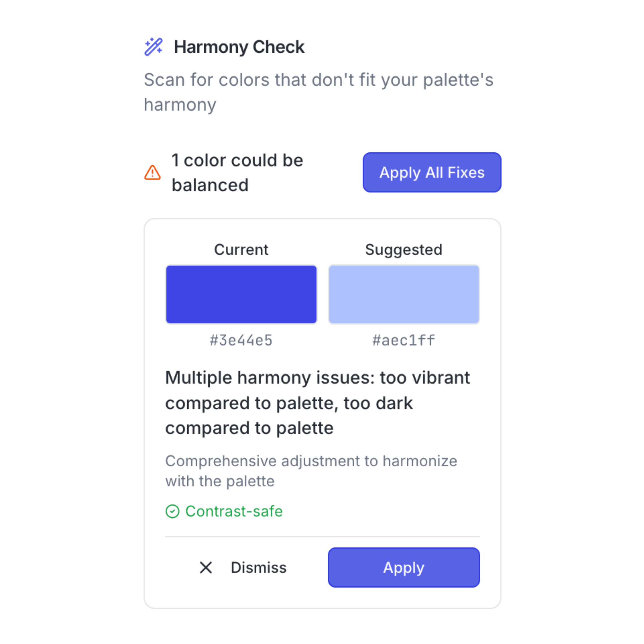644x644 pixels.
Task: Click the X icon beside Dismiss
Action: (x=206, y=567)
